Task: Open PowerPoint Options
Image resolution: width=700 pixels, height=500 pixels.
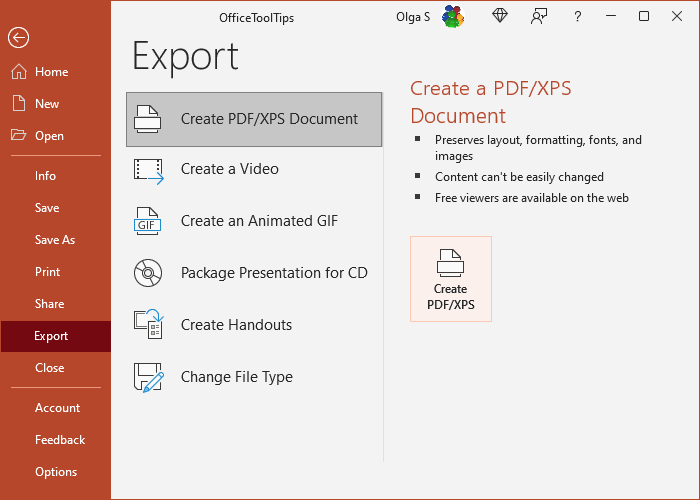Action: click(56, 472)
